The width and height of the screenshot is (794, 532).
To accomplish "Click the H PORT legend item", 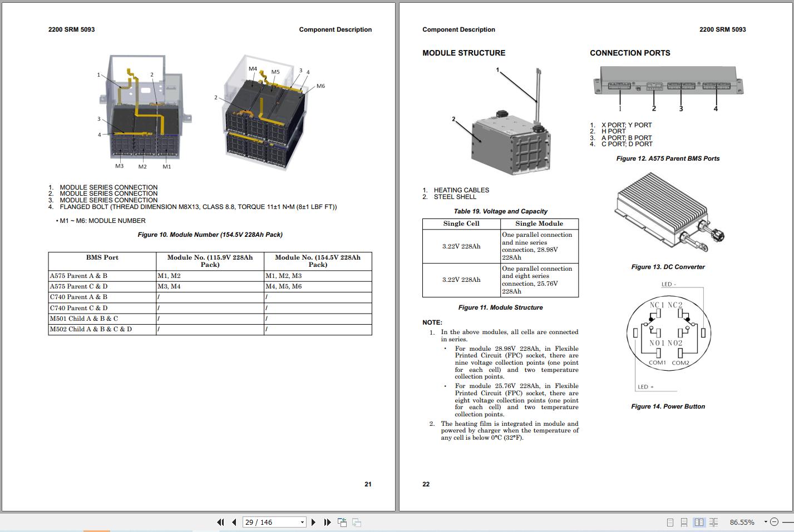I will [613, 131].
